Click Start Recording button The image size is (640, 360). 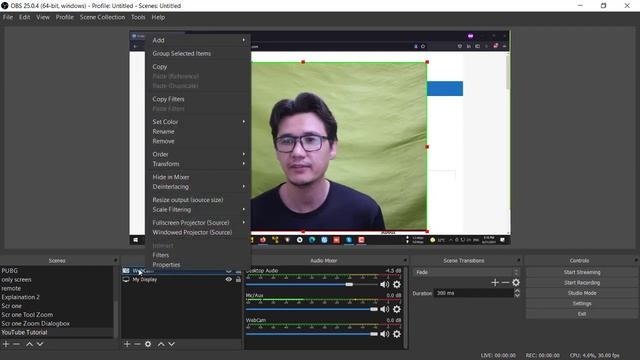582,282
